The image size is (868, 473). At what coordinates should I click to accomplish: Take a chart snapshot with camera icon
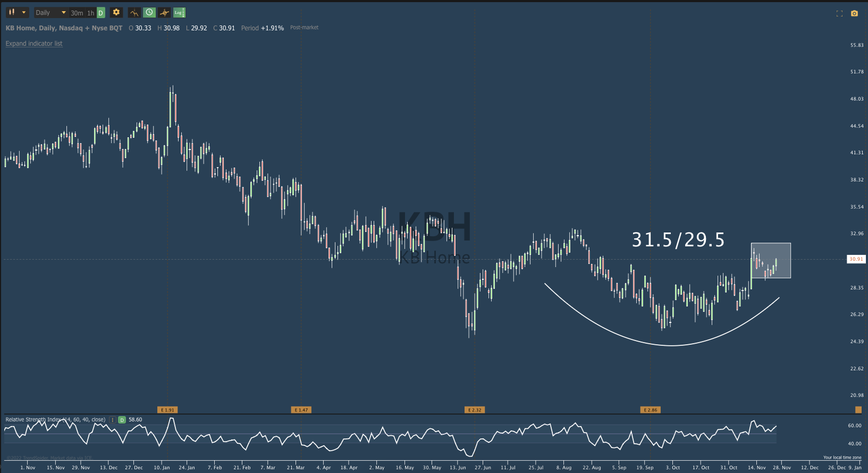(854, 13)
